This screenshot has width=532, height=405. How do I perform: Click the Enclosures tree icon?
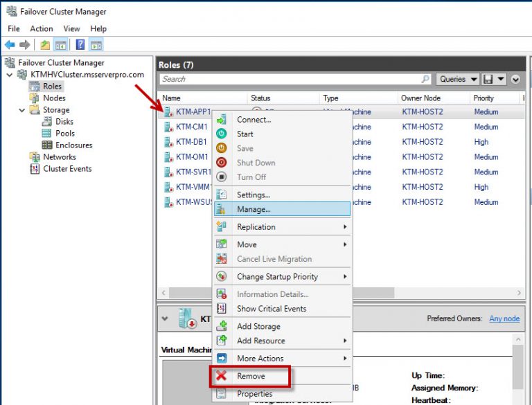[x=47, y=145]
